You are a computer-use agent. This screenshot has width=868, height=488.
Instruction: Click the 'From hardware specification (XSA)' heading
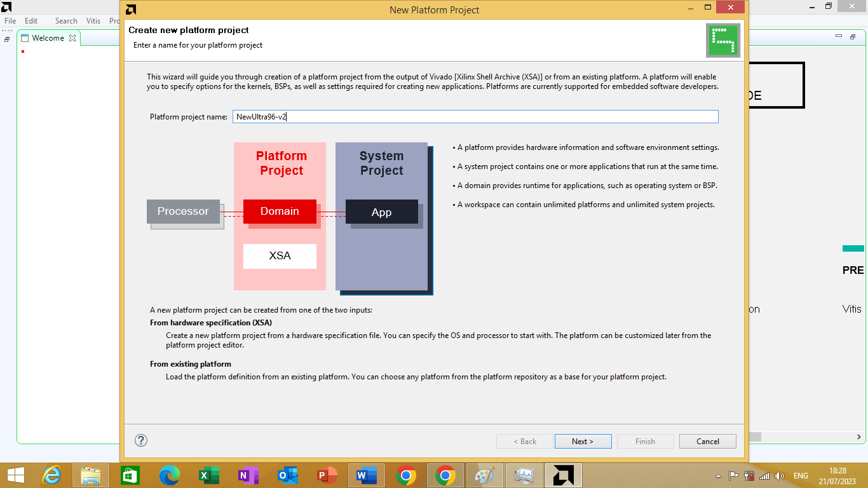(x=211, y=323)
